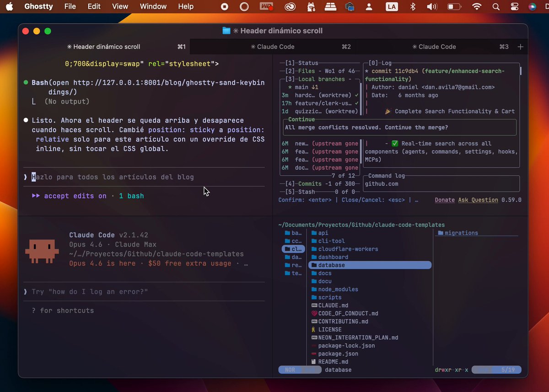
Task: Open Spotlight search
Action: click(496, 6)
